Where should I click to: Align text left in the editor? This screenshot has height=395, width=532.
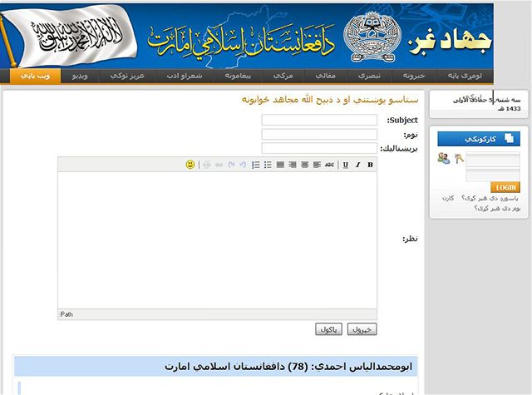point(317,165)
